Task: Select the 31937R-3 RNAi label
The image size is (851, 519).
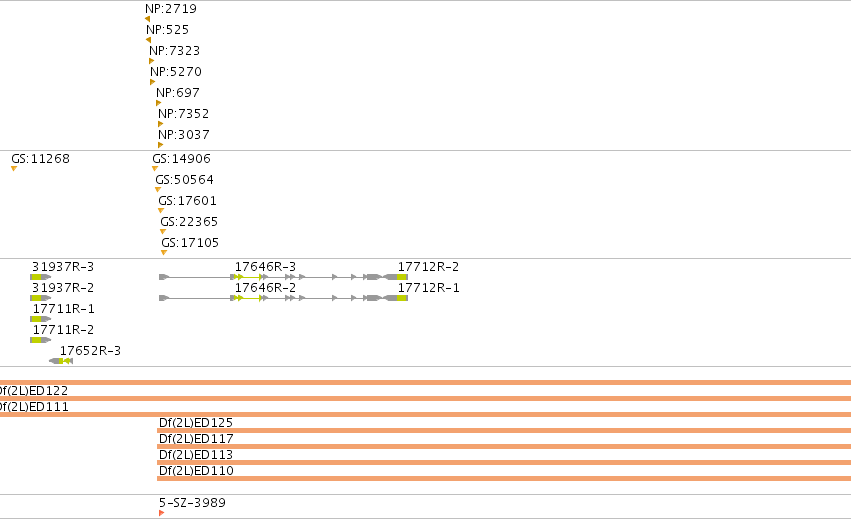Action: tap(63, 267)
